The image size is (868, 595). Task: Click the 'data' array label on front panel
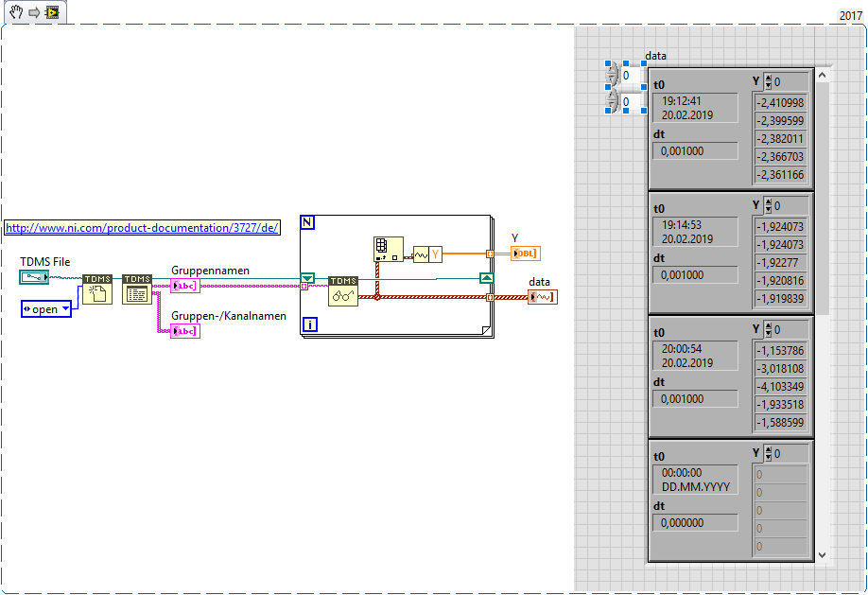pyautogui.click(x=655, y=56)
